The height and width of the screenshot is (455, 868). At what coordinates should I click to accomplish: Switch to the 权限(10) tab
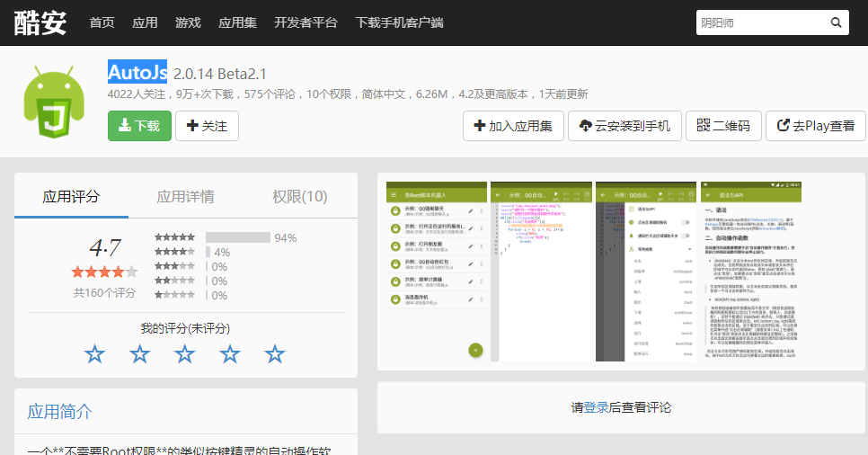299,197
